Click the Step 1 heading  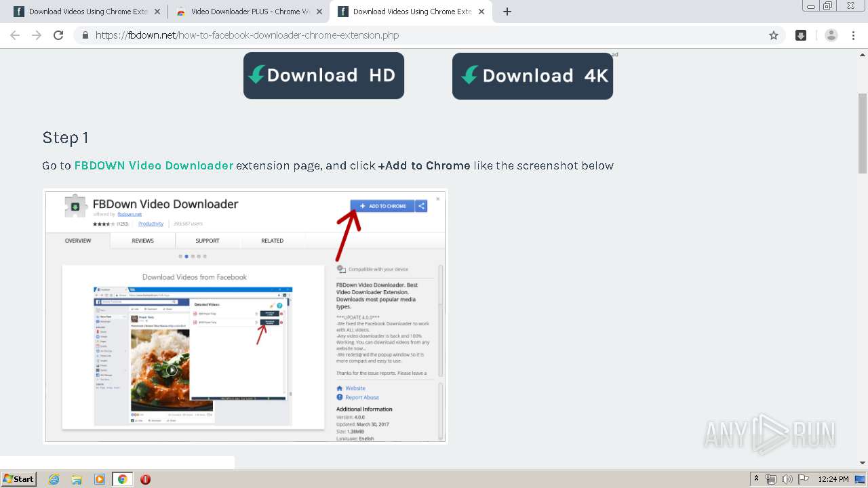coord(65,138)
